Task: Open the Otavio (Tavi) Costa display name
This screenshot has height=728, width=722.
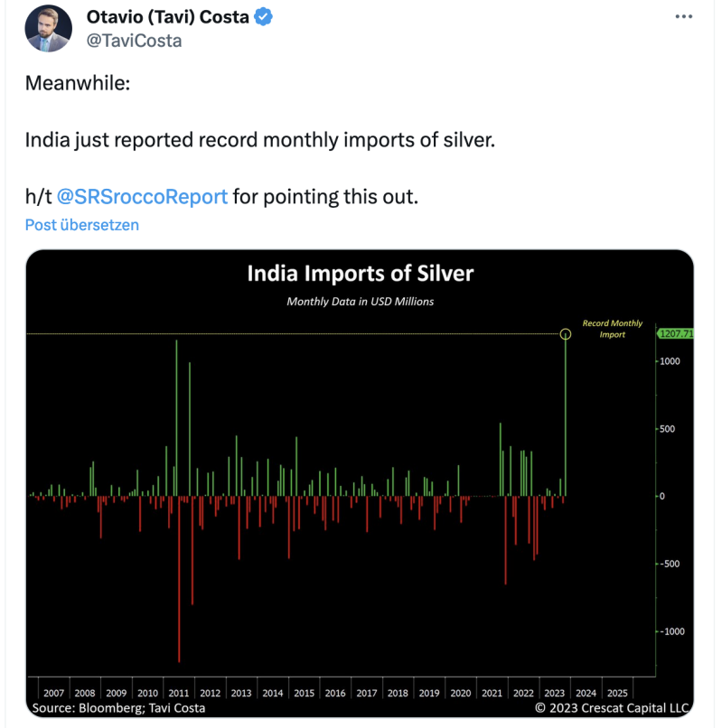Action: click(167, 17)
